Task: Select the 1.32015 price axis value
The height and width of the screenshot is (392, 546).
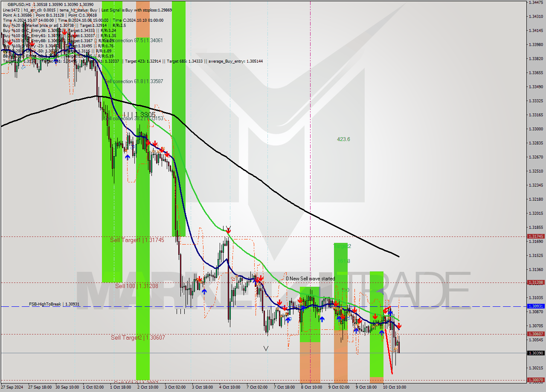Action: tap(536, 213)
